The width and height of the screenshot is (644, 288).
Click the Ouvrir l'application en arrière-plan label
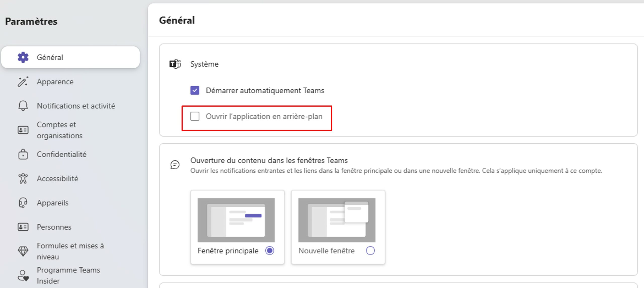[264, 116]
